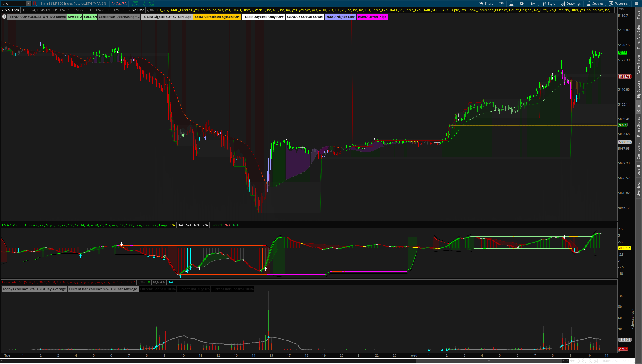Open the Phase Scores side tab
The image size is (642, 364).
[x=638, y=127]
